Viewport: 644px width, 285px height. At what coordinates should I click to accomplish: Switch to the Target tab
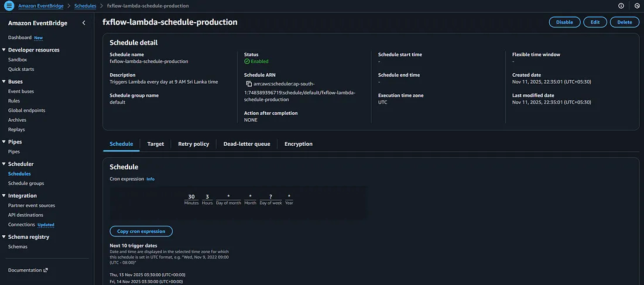tap(155, 144)
